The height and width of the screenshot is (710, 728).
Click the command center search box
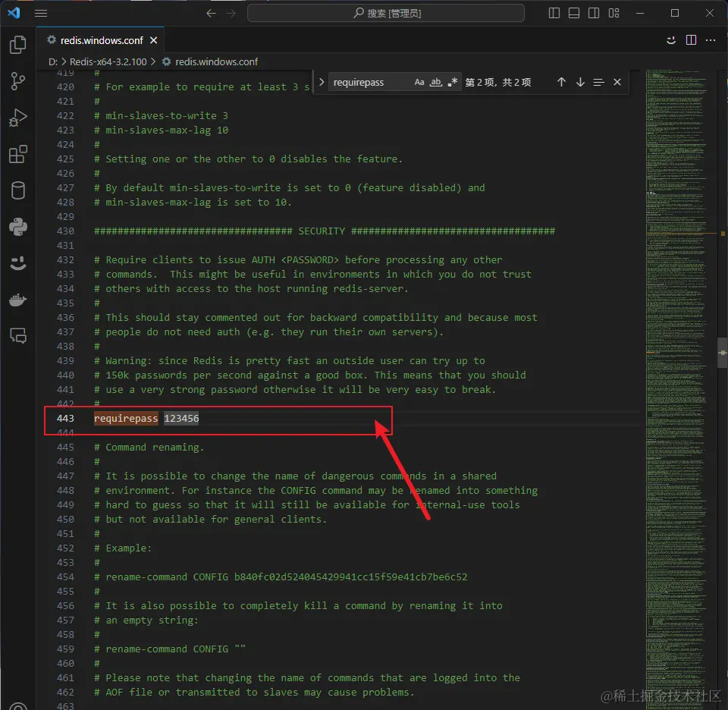(386, 13)
